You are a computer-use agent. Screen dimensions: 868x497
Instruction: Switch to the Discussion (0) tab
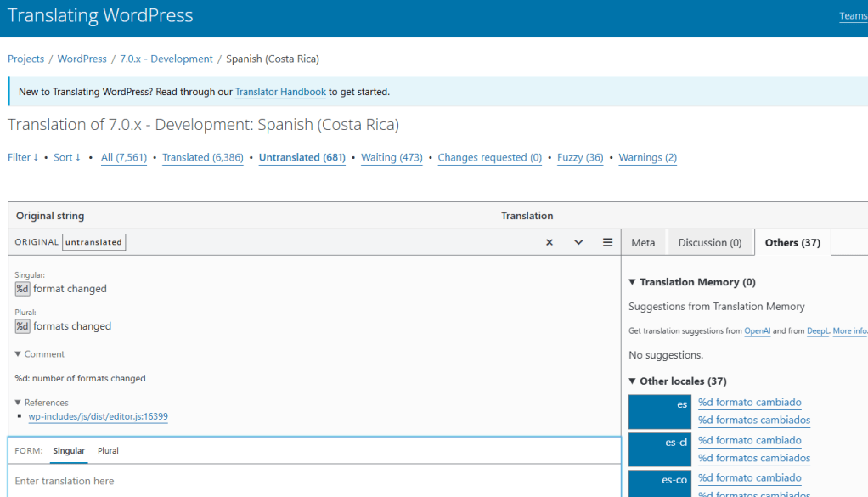pyautogui.click(x=709, y=243)
